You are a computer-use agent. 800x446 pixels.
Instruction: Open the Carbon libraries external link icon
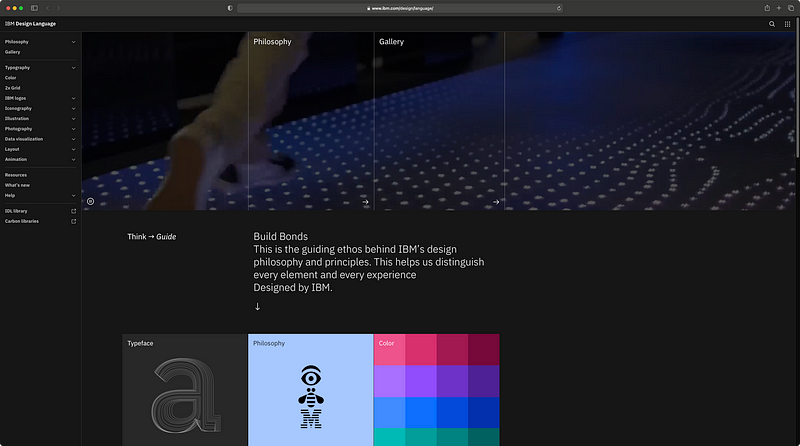pos(73,221)
